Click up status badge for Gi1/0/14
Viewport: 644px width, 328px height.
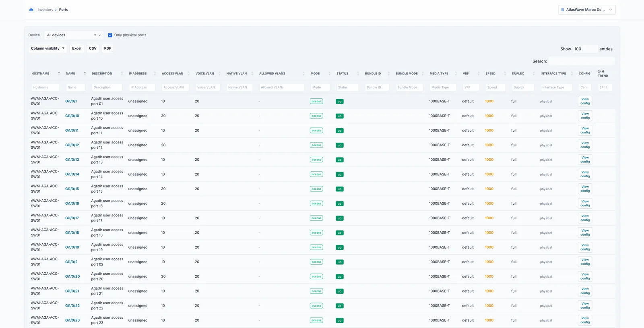click(x=340, y=174)
